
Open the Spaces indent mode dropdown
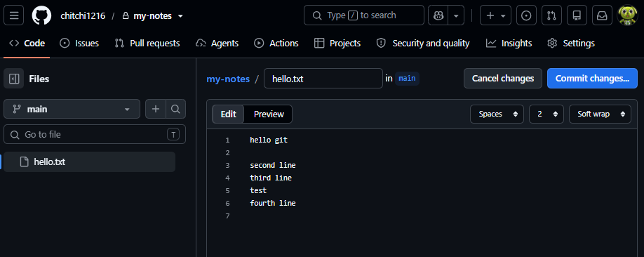click(497, 114)
